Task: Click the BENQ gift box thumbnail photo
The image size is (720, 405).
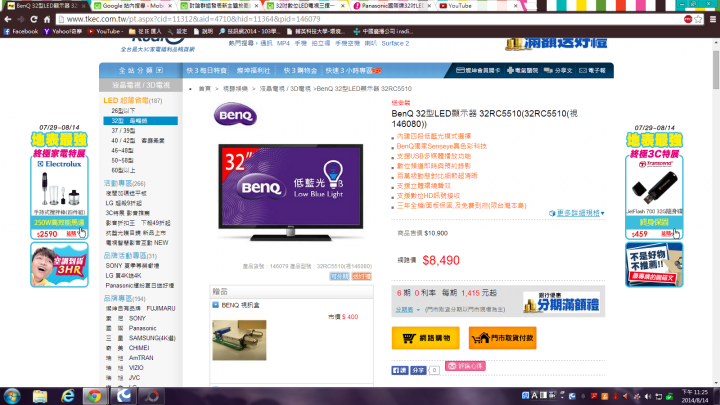Action: click(x=239, y=340)
